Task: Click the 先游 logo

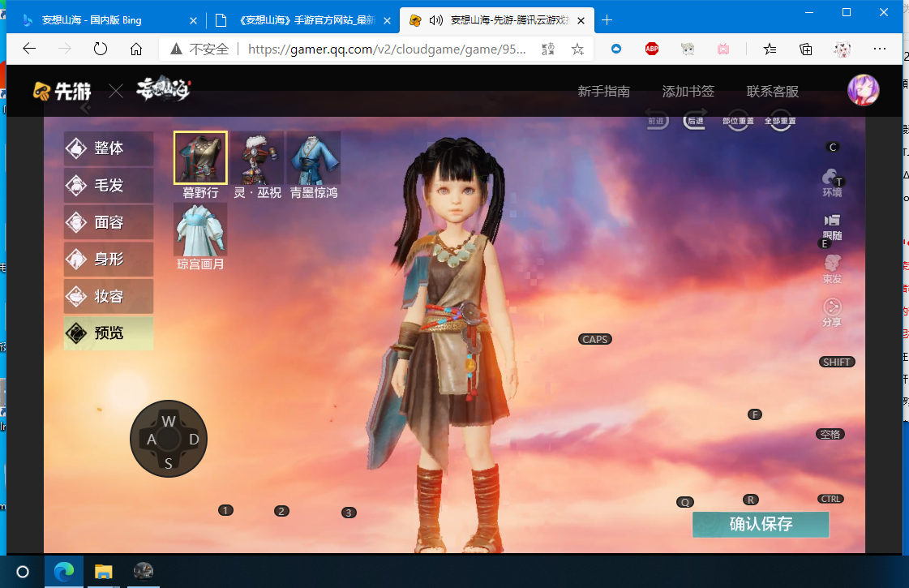Action: pyautogui.click(x=62, y=91)
